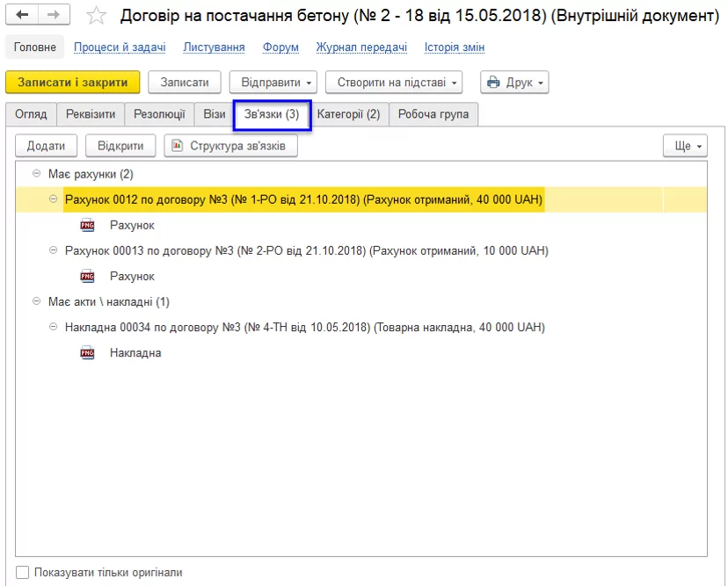Click PNG file icon under Рахунок 0012

coord(87,226)
